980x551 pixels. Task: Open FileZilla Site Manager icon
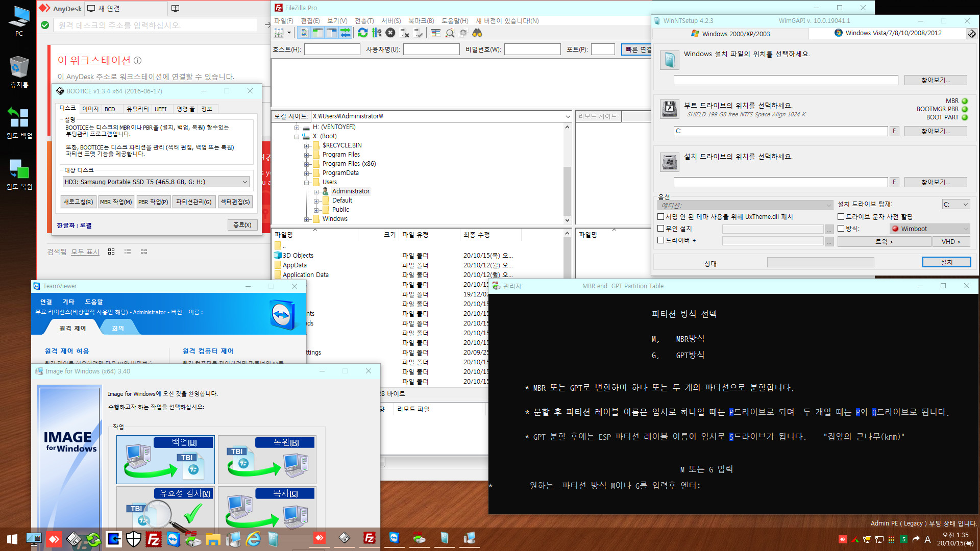point(279,33)
